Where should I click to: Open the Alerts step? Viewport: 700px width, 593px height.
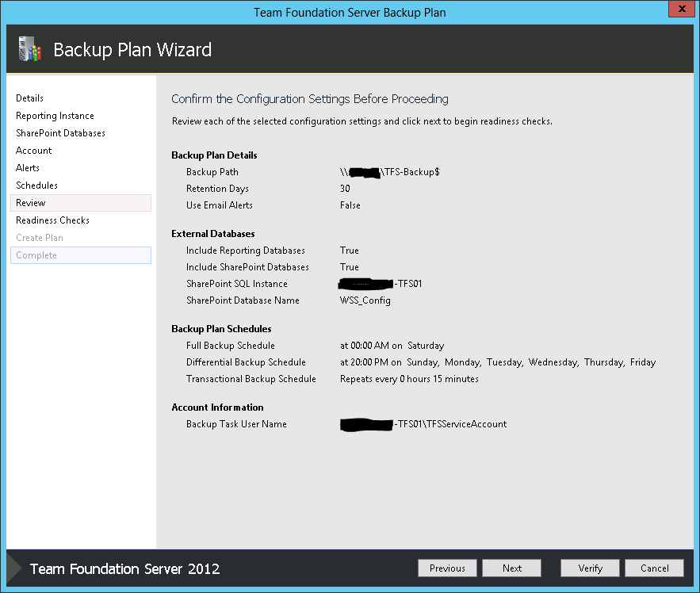tap(28, 168)
